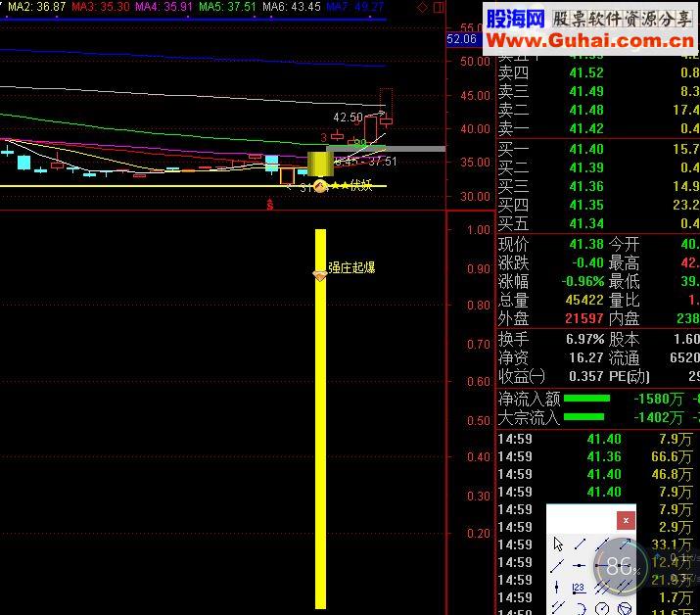Pick the line segment drawing tool
This screenshot has height=615, width=700.
click(580, 544)
